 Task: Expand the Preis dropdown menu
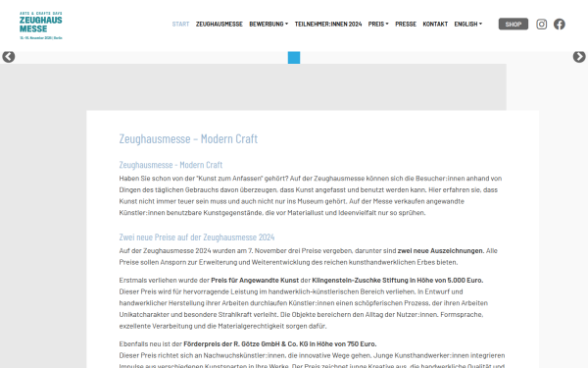[378, 24]
